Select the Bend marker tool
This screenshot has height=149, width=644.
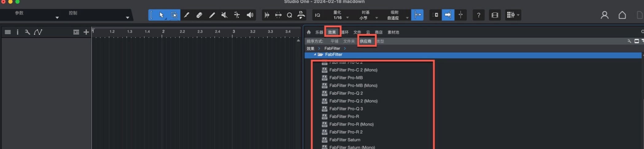(237, 15)
